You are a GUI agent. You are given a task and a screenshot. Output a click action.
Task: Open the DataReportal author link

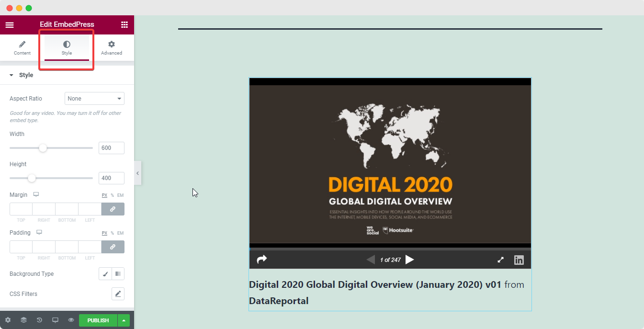pos(279,301)
